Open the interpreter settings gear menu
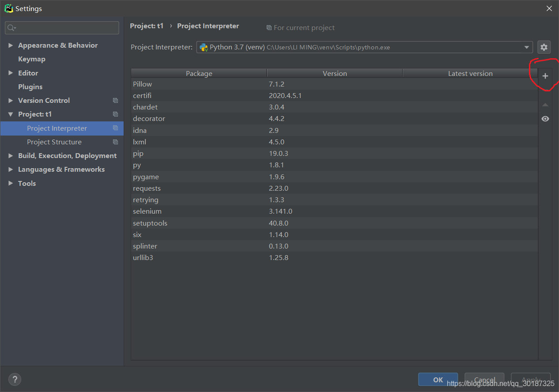Viewport: 559px width, 392px height. coord(544,47)
